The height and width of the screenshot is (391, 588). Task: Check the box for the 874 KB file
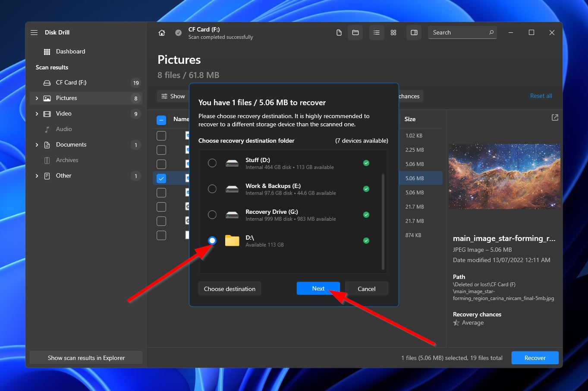click(x=161, y=235)
